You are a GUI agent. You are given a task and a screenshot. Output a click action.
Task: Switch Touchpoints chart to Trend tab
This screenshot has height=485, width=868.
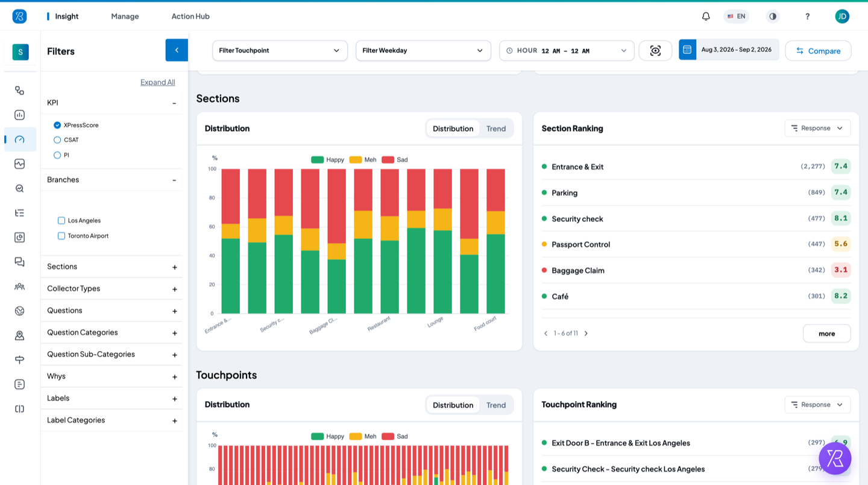pyautogui.click(x=496, y=405)
